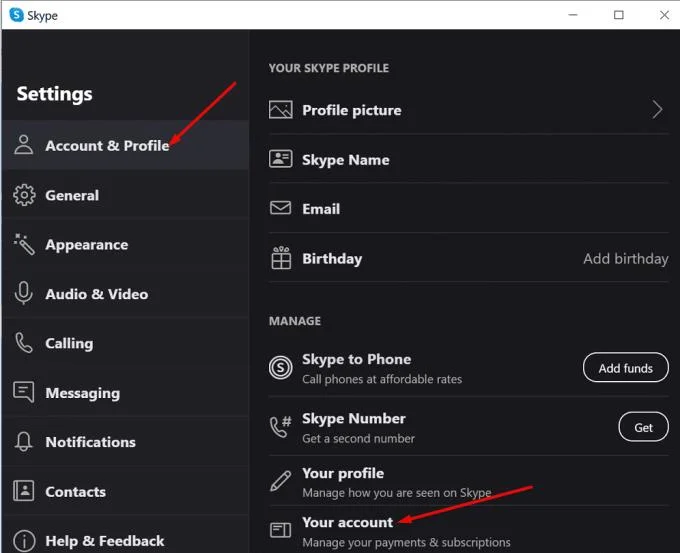680x553 pixels.
Task: Maximize the Skype window
Action: click(x=618, y=15)
